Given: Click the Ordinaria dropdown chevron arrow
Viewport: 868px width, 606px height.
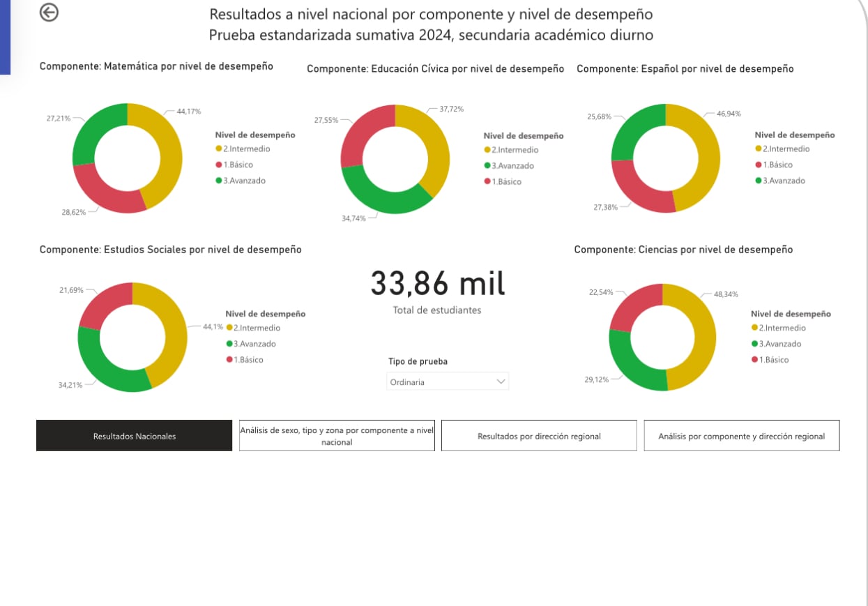Looking at the screenshot, I should click(x=500, y=381).
